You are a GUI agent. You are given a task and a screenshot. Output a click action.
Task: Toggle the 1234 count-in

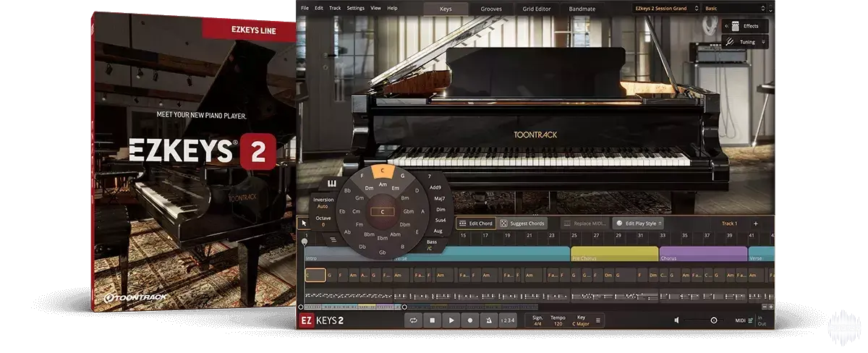point(509,320)
